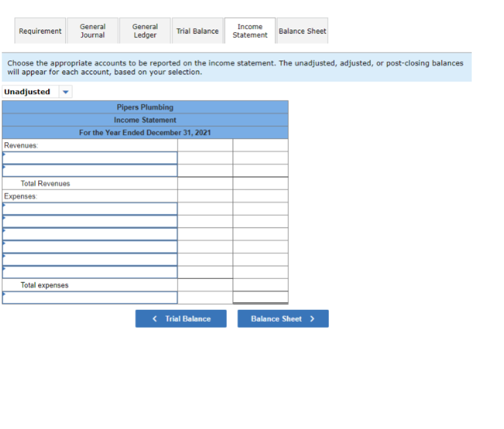Select third expense account dropdown field
The height and width of the screenshot is (429, 504).
coord(89,234)
